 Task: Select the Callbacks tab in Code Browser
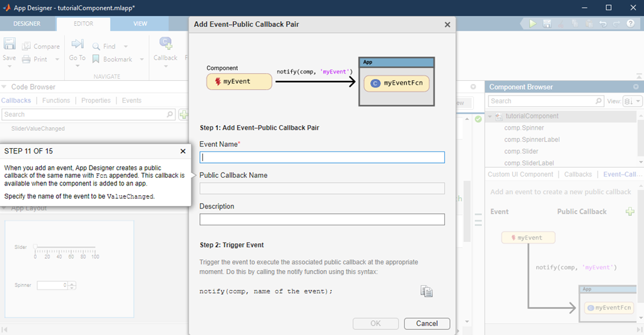coord(16,101)
